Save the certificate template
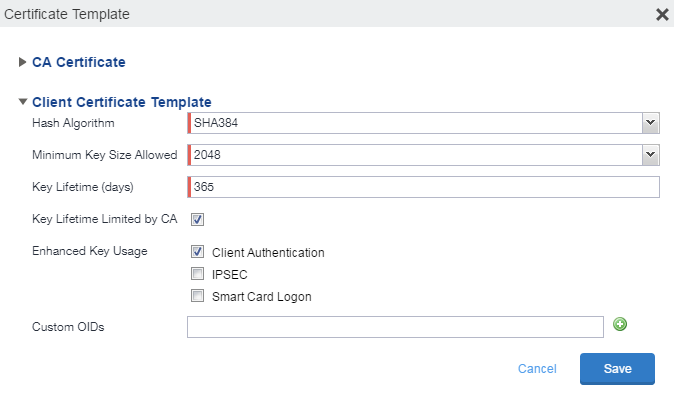The width and height of the screenshot is (674, 394). (x=617, y=369)
